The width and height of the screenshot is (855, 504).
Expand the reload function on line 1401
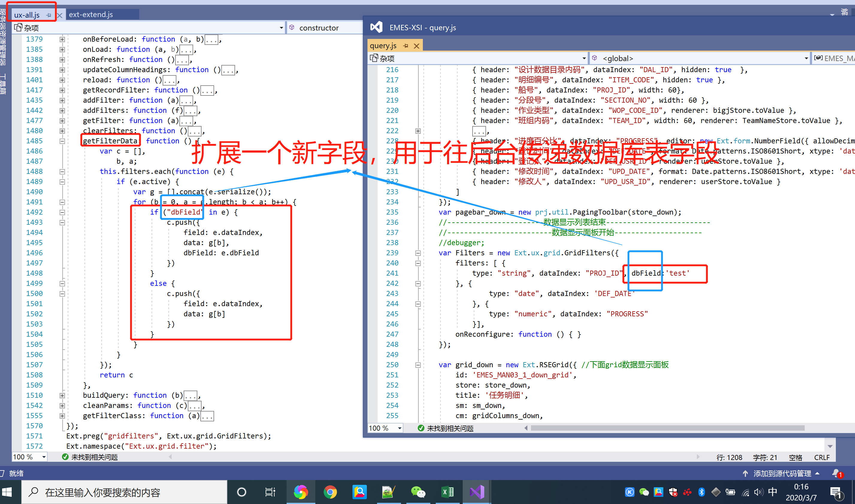62,80
